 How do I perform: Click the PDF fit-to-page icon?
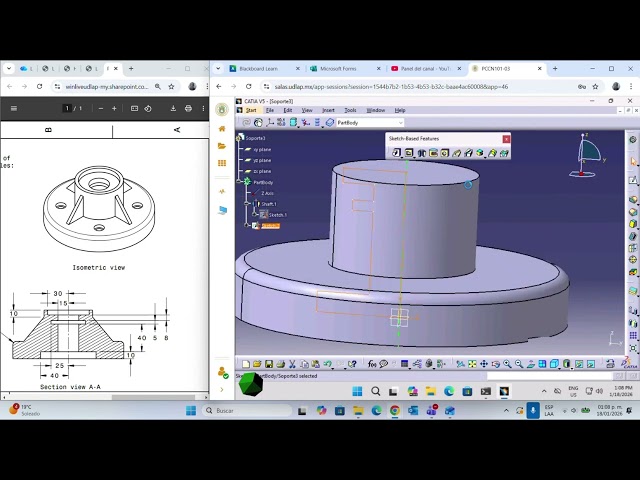(134, 109)
